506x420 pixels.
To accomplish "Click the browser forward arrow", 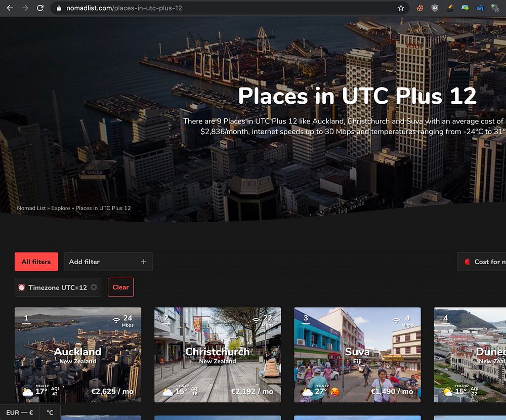I will tap(25, 8).
